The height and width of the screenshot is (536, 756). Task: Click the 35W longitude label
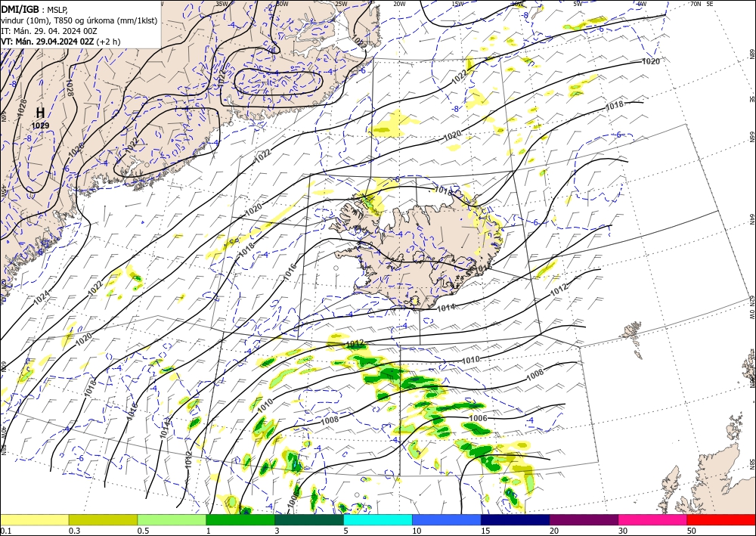pos(222,4)
